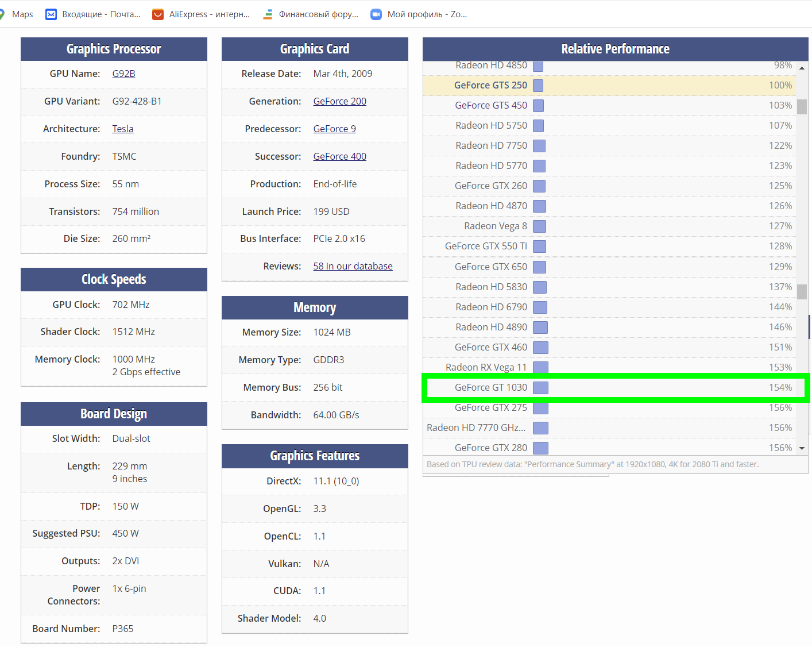Click the performance bar beside Radeon HD 5750
The image size is (812, 647).
click(x=538, y=126)
